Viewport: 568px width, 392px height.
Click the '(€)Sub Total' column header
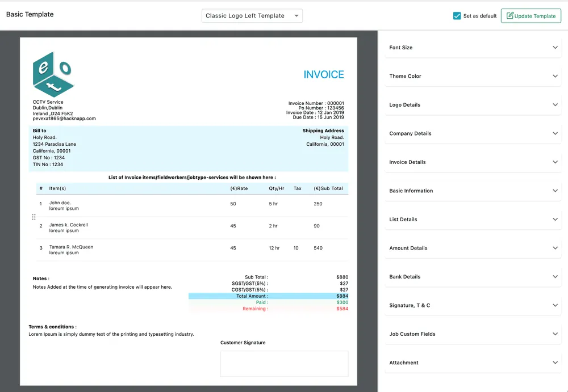click(x=328, y=188)
